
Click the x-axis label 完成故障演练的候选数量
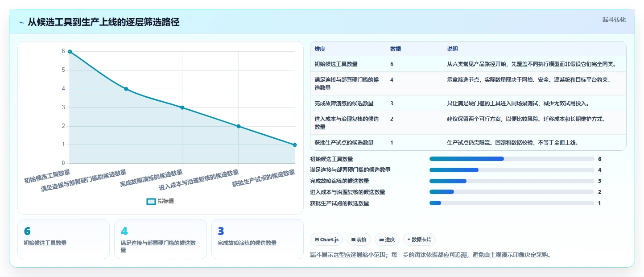(x=151, y=178)
